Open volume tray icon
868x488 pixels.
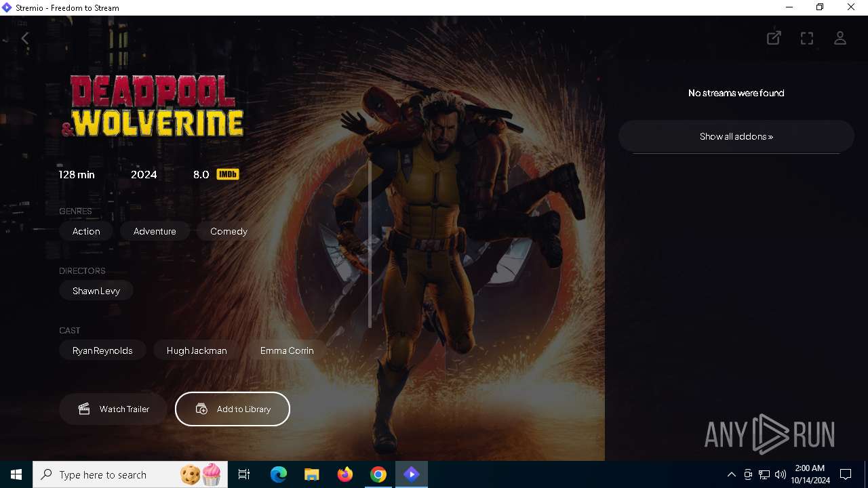tap(781, 474)
